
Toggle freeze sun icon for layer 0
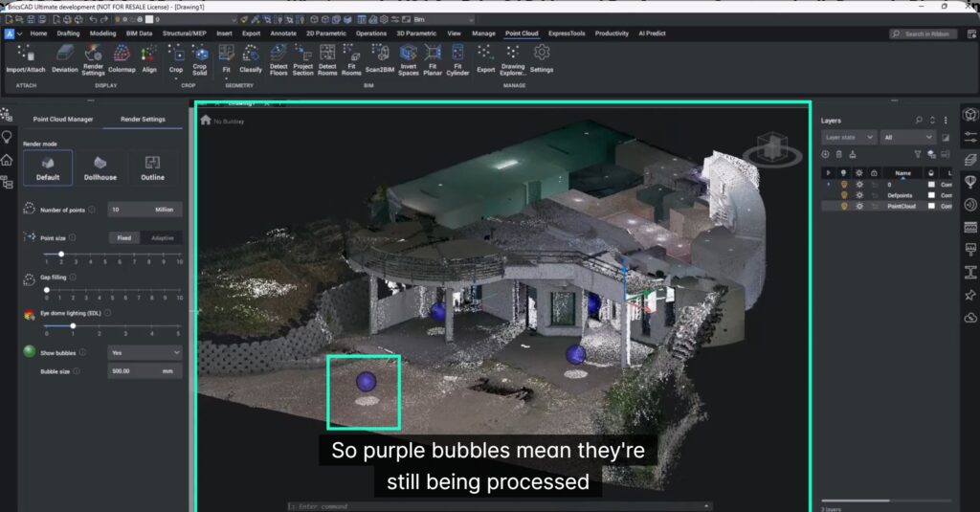(x=859, y=185)
